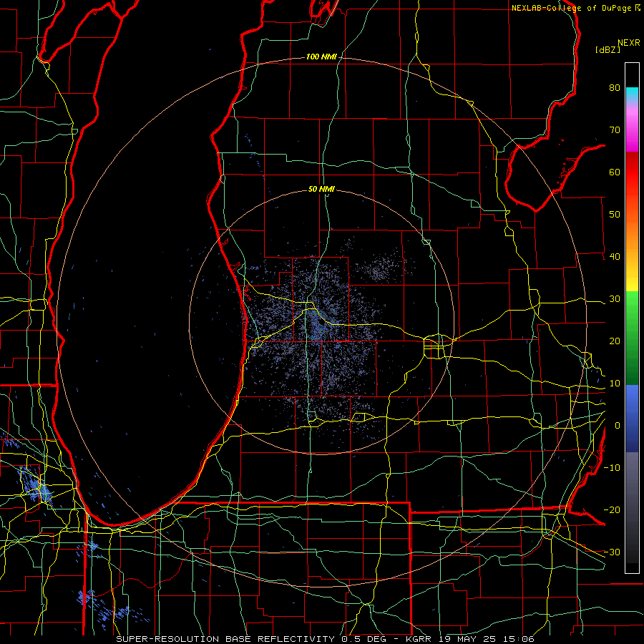Click the 20 value on the dBZ scale
This screenshot has width=644, height=644.
point(615,341)
